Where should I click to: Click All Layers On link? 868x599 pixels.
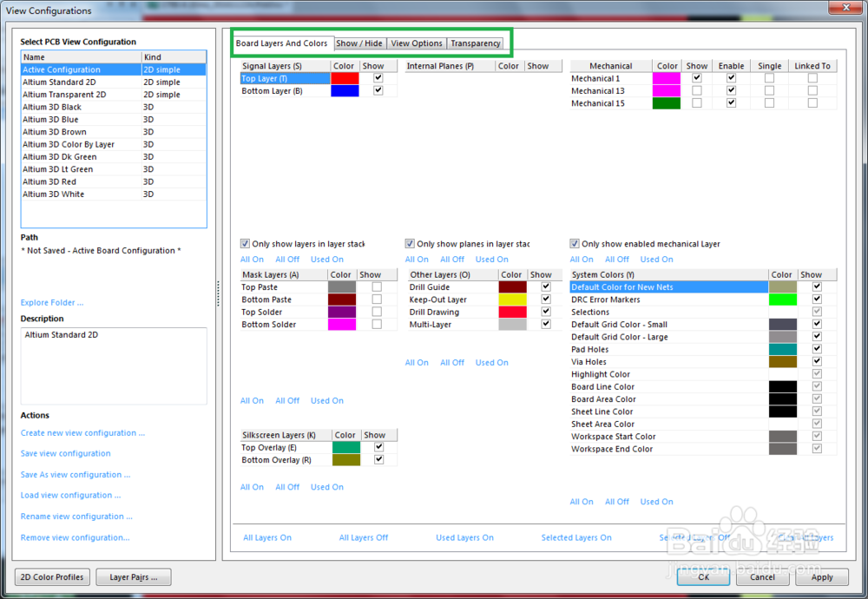(267, 537)
